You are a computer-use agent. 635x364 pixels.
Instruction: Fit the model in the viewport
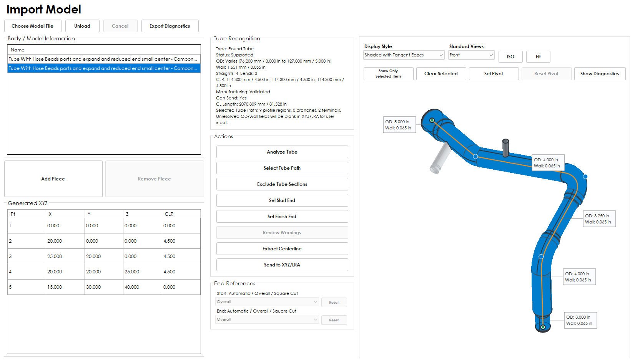(x=538, y=56)
